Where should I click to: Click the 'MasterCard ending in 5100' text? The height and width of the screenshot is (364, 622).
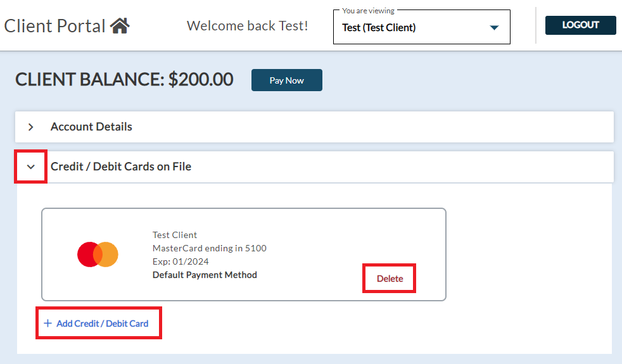[x=209, y=248]
